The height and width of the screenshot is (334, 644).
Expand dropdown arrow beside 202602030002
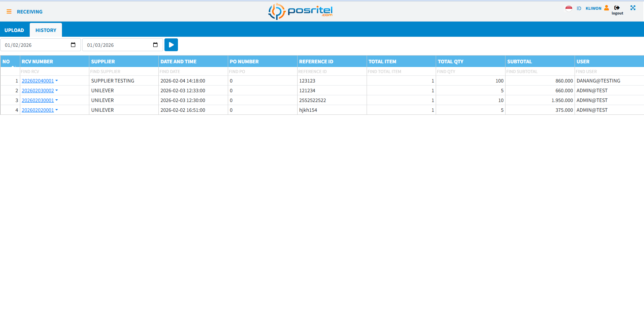click(x=57, y=91)
